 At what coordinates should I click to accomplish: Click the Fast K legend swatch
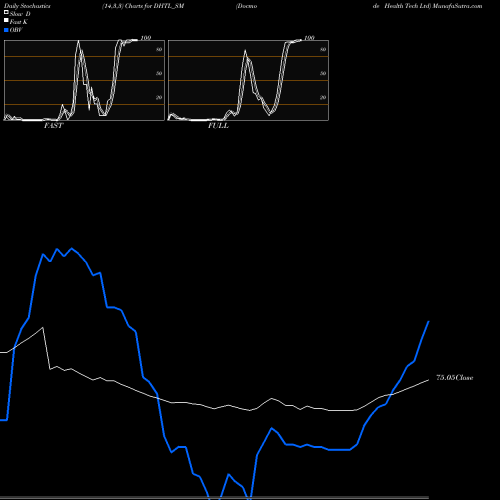point(6,20)
